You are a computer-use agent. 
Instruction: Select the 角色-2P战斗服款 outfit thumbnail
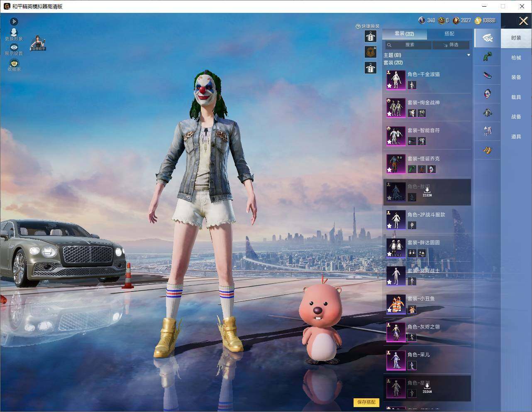click(x=396, y=220)
